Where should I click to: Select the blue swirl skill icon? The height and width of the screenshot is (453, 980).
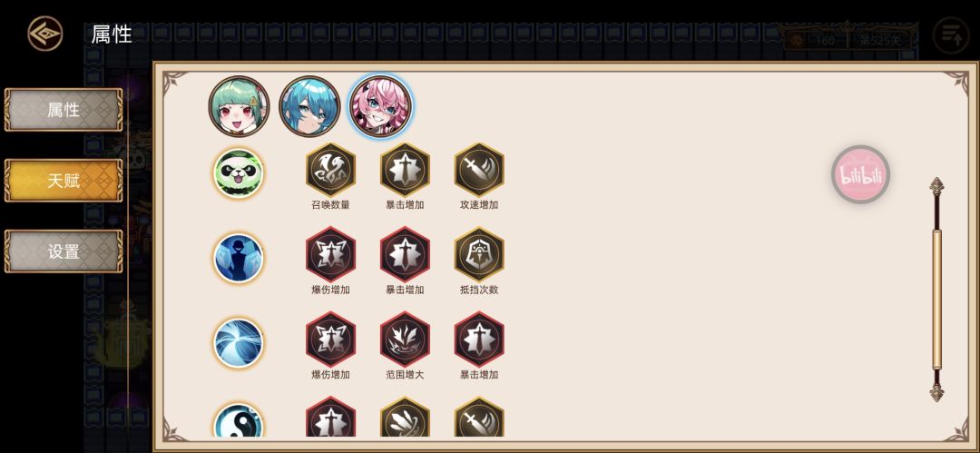click(x=239, y=343)
